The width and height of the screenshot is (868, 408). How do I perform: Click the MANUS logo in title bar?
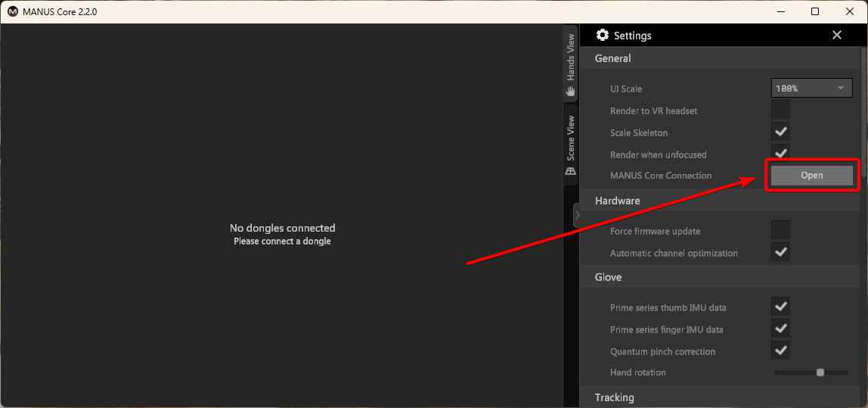pyautogui.click(x=13, y=12)
